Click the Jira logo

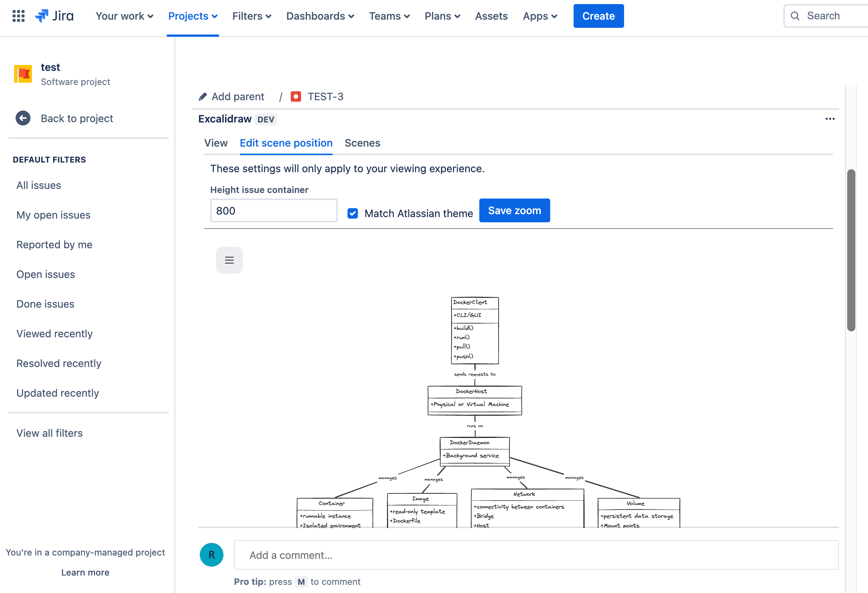point(54,16)
